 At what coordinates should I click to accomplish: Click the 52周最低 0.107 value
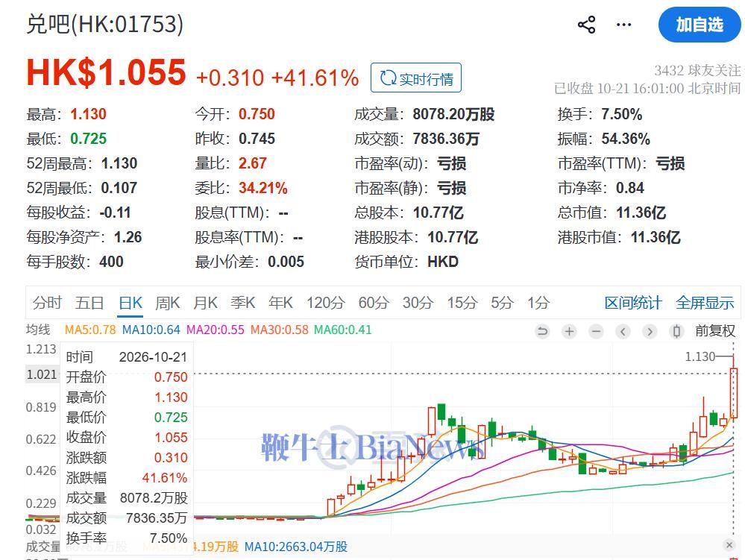[x=119, y=188]
